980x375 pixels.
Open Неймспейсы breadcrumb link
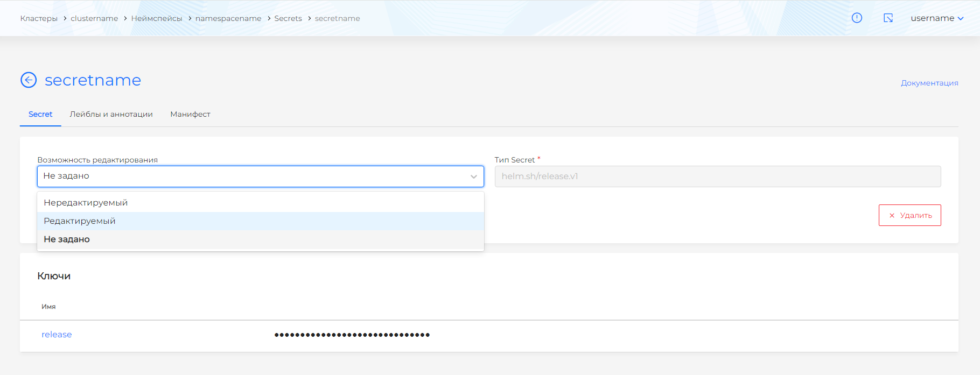[x=157, y=18]
